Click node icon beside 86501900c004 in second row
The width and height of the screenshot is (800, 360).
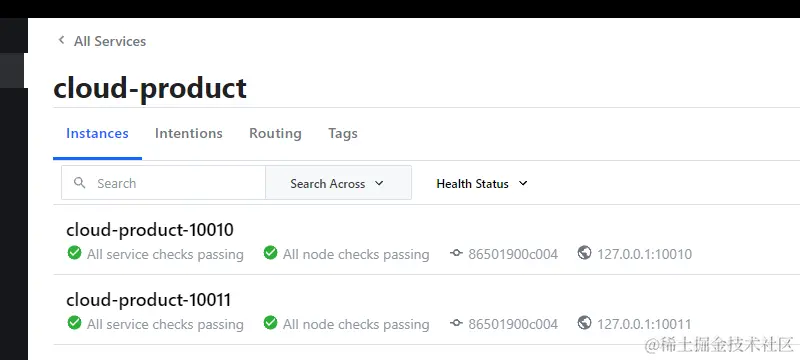point(456,323)
